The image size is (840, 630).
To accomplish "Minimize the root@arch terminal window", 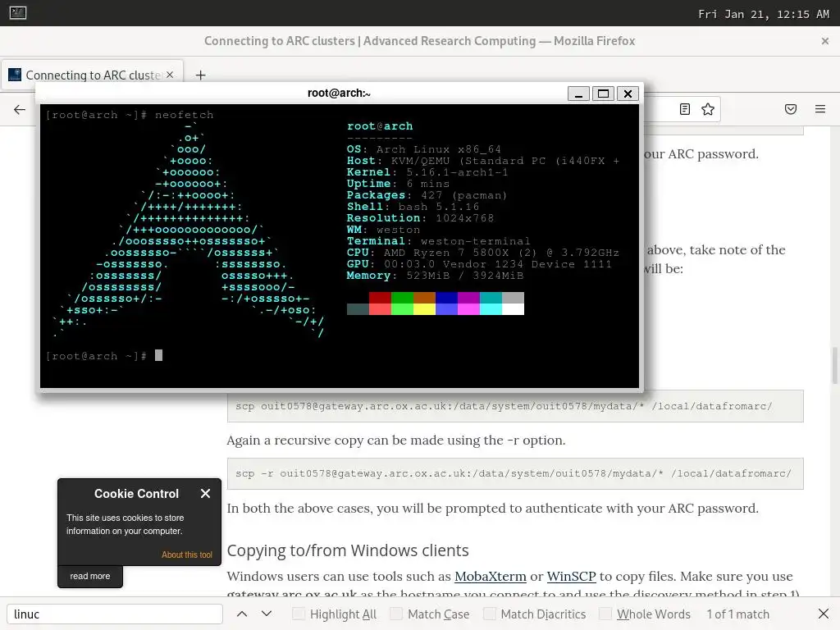I will point(578,94).
